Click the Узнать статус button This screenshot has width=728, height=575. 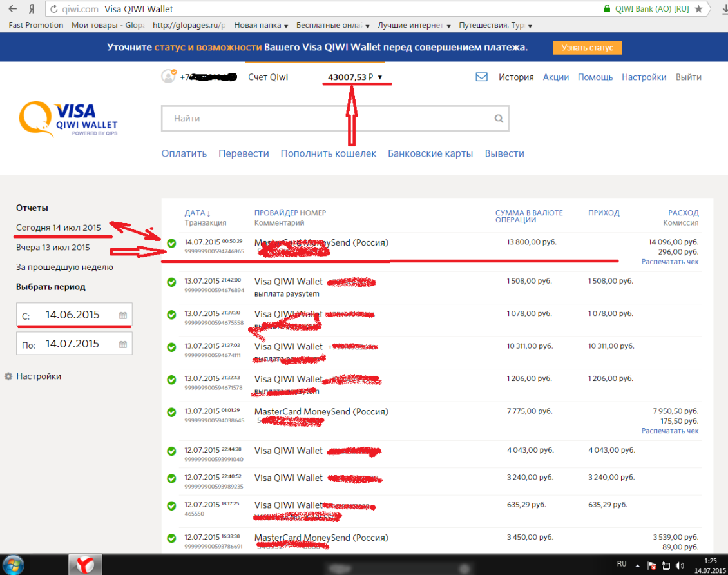point(588,47)
